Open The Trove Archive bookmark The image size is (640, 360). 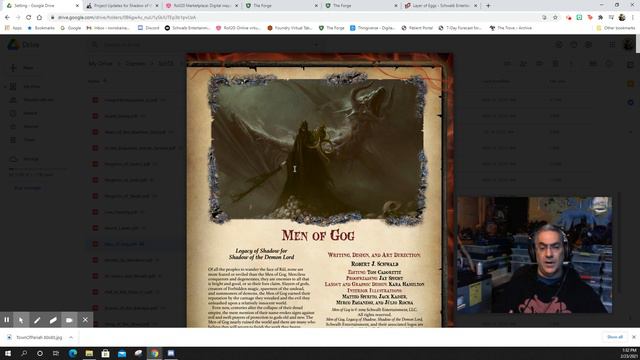coord(511,28)
